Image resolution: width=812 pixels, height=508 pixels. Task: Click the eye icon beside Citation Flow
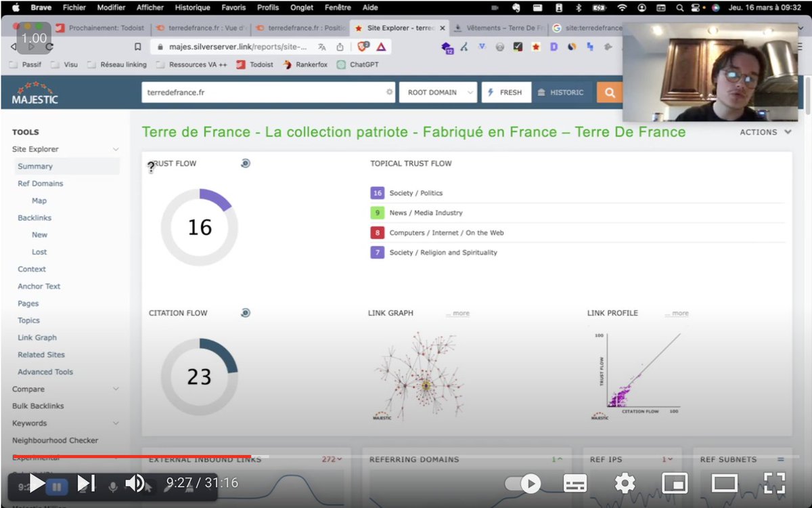point(245,313)
